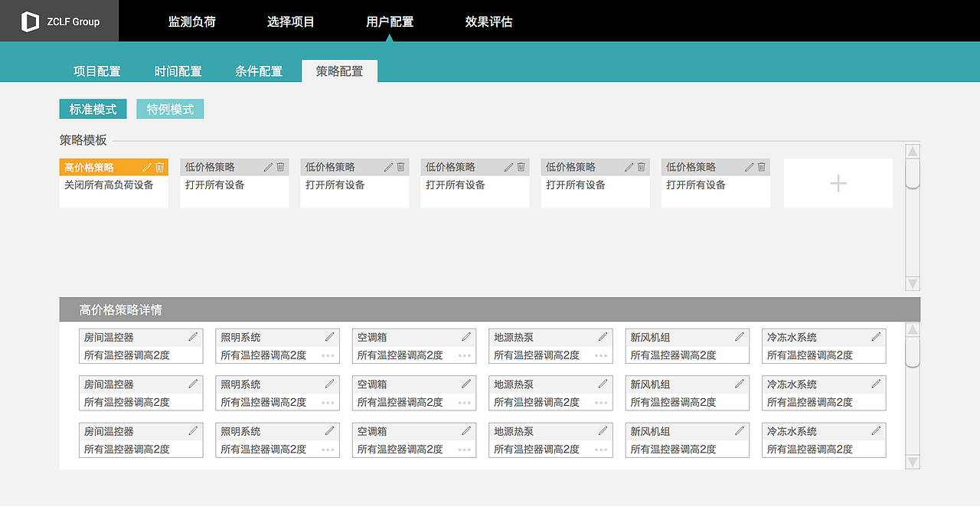Go to the 效果评估 menu
The height and width of the screenshot is (507, 980).
(488, 21)
